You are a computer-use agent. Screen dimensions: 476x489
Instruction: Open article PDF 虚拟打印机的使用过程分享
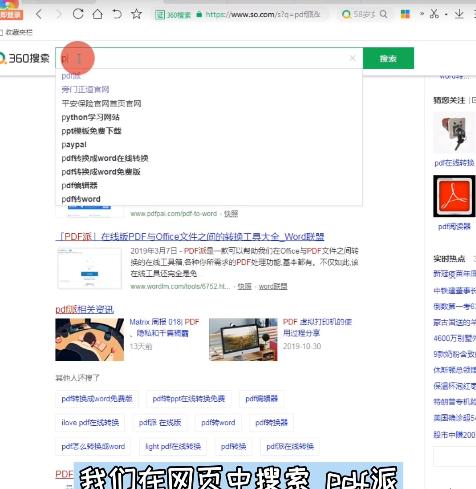click(317, 327)
